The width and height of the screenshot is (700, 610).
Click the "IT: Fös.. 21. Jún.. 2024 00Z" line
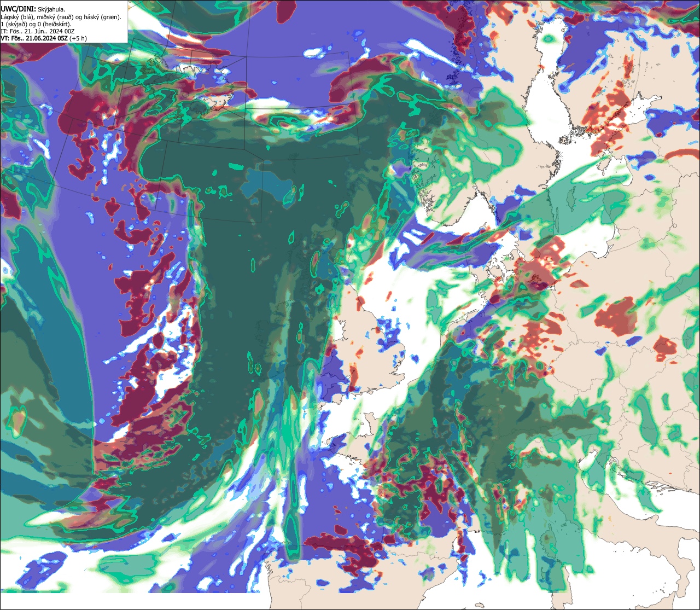pyautogui.click(x=38, y=32)
